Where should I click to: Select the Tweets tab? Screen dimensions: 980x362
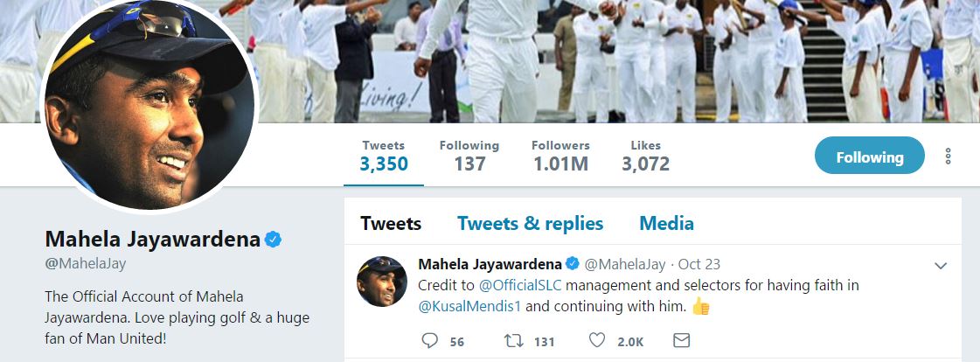[391, 223]
